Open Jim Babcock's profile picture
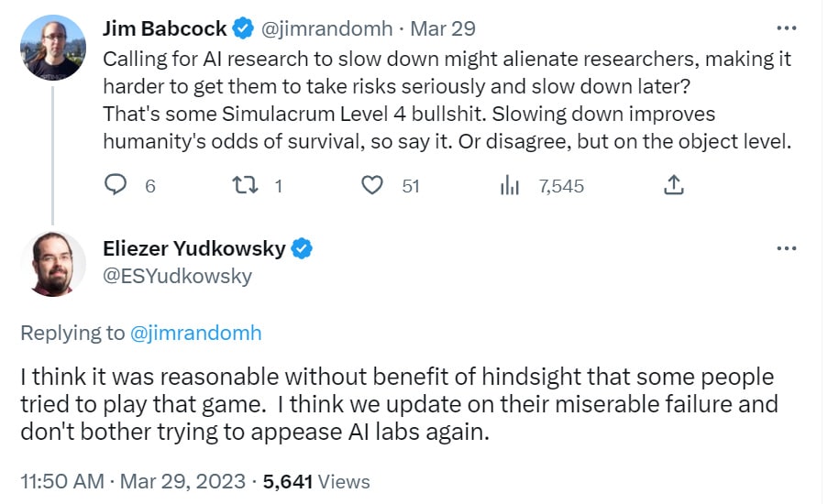The image size is (828, 504). [53, 48]
